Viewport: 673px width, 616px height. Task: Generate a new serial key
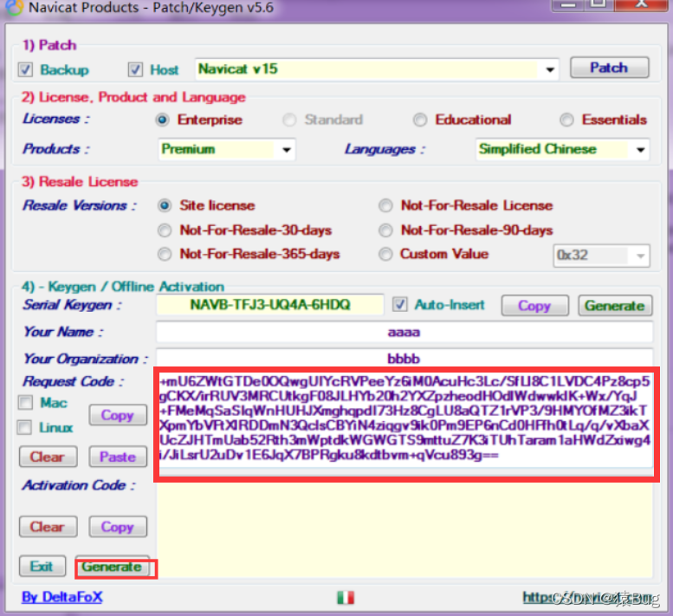615,306
